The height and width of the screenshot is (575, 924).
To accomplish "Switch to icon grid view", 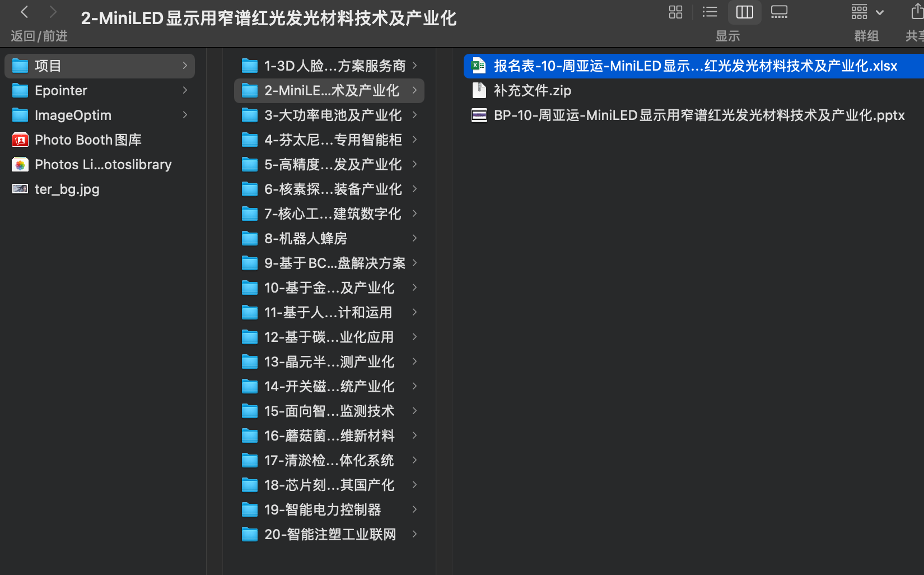I will click(x=675, y=12).
